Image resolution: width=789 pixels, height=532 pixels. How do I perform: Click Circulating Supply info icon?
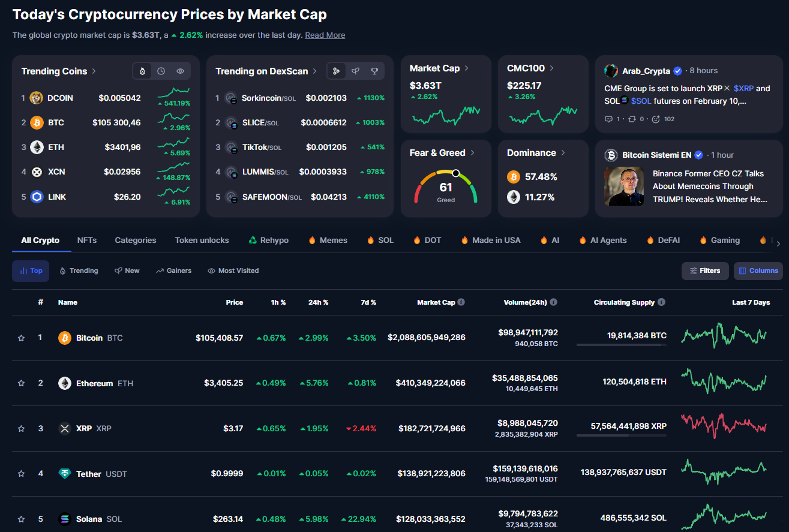(x=661, y=302)
